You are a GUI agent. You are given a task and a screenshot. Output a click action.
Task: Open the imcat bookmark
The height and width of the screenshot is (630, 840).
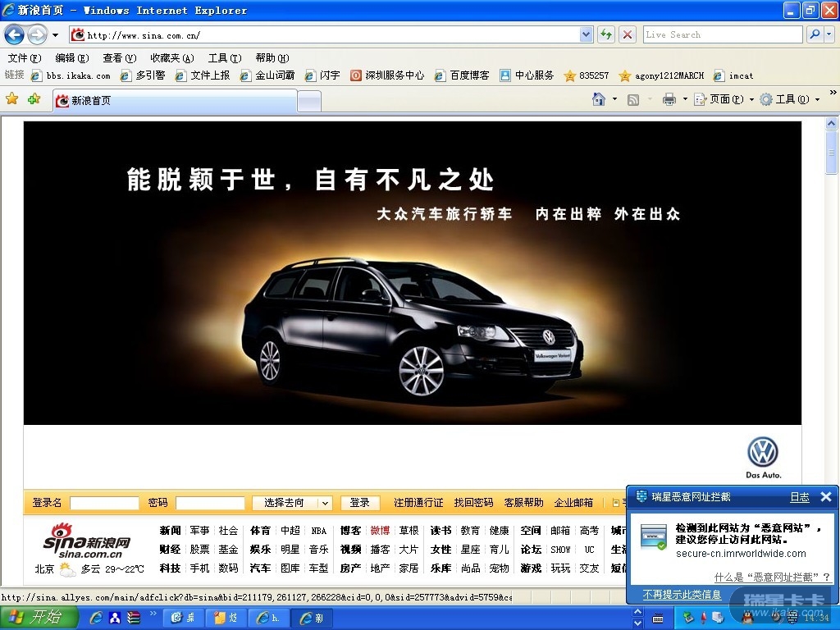coord(733,75)
